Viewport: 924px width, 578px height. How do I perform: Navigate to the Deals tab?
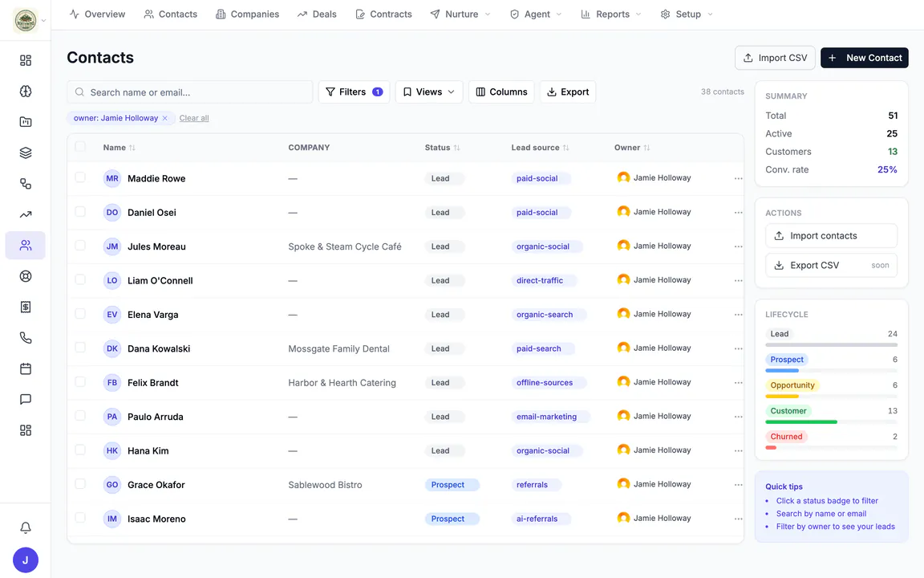317,14
